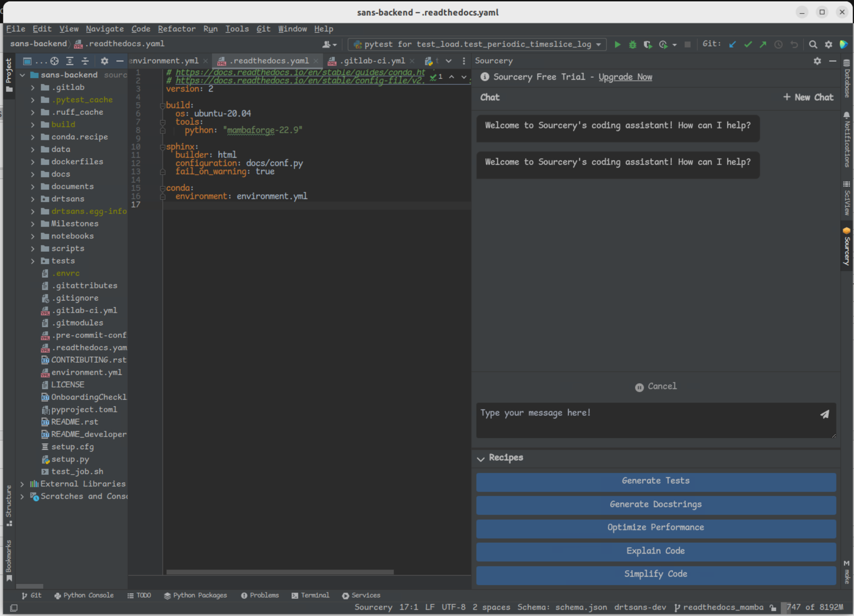Viewport: 854px width, 616px height.
Task: Click the Git update project arrow icon
Action: (732, 44)
